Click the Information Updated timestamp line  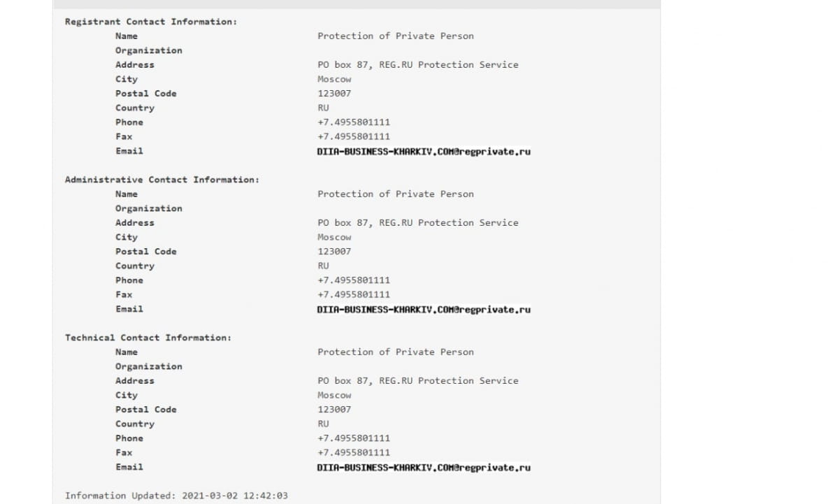click(x=176, y=496)
